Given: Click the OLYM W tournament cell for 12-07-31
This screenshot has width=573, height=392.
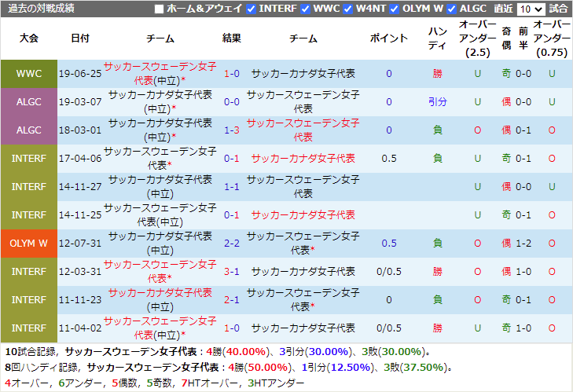Looking at the screenshot, I should pos(29,244).
